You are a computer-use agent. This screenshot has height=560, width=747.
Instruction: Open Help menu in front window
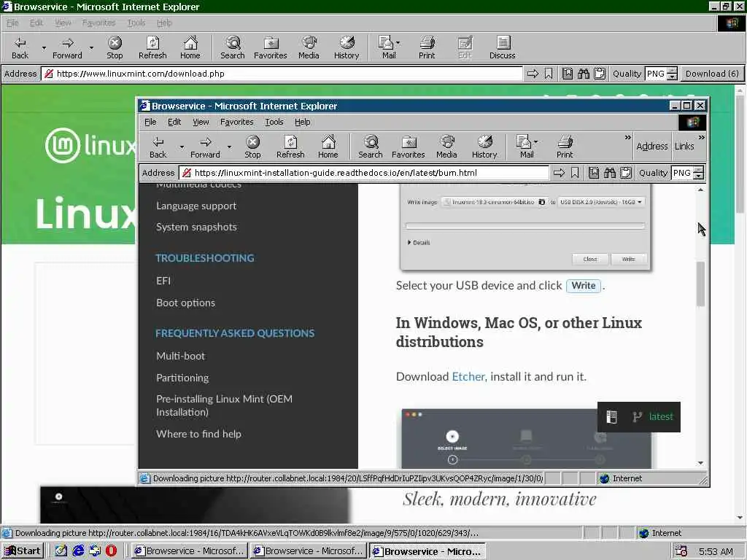click(303, 122)
